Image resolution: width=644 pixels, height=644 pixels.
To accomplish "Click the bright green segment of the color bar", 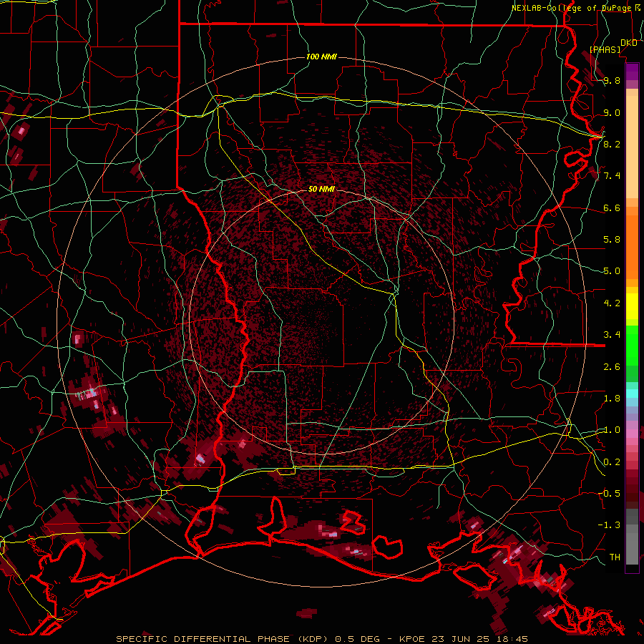I will 632,345.
